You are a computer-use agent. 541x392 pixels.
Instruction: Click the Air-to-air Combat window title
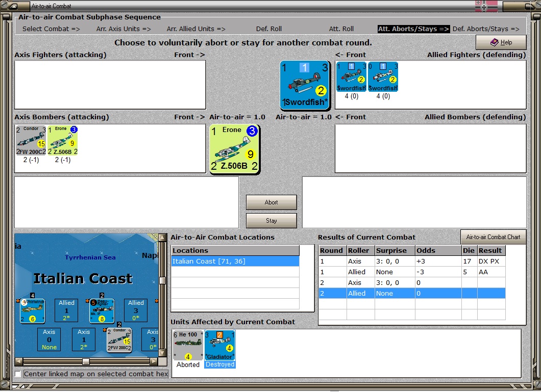click(x=51, y=6)
